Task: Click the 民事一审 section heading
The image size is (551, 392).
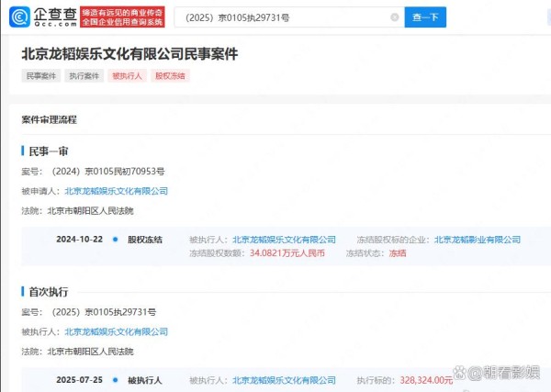Action: tap(48, 151)
